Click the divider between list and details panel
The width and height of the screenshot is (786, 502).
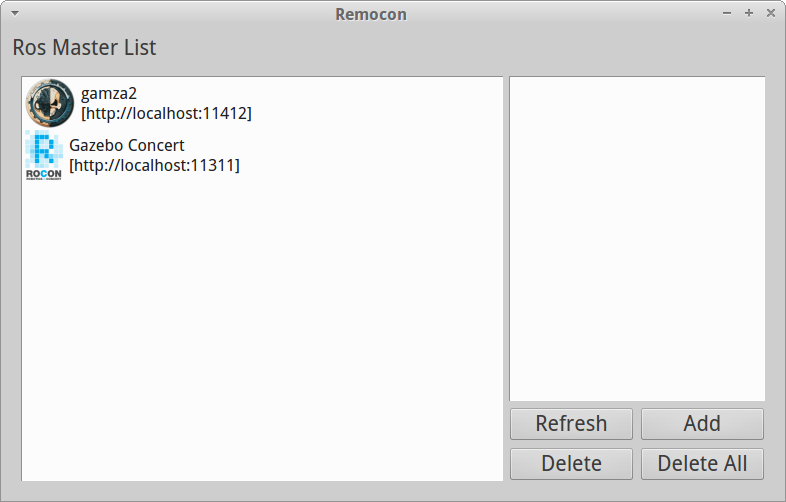coord(506,278)
